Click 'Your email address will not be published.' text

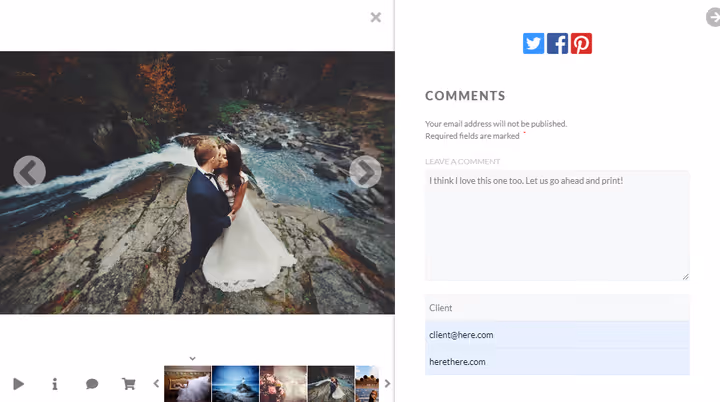[496, 124]
